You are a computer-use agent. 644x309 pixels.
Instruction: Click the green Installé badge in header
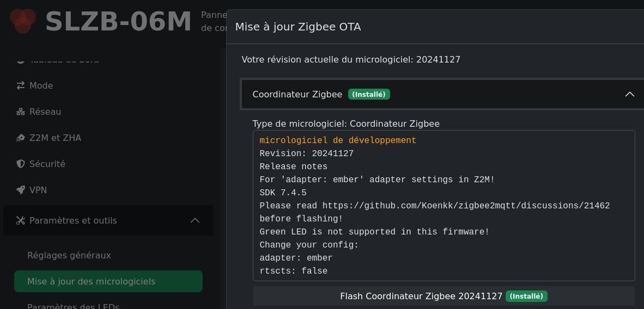[369, 94]
